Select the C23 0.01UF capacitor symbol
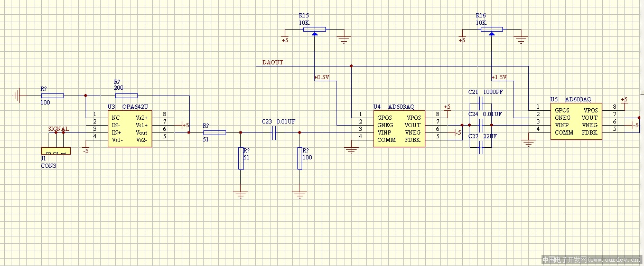The height and width of the screenshot is (266, 644). (x=274, y=132)
